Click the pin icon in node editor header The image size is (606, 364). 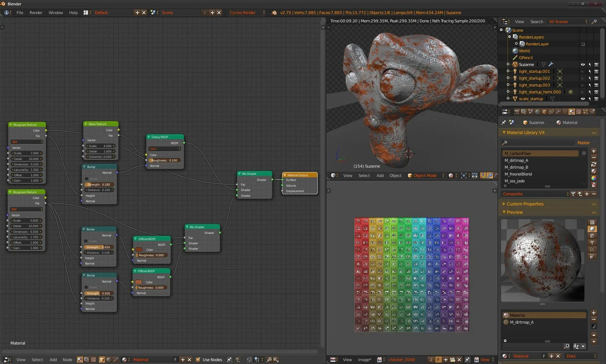229,360
